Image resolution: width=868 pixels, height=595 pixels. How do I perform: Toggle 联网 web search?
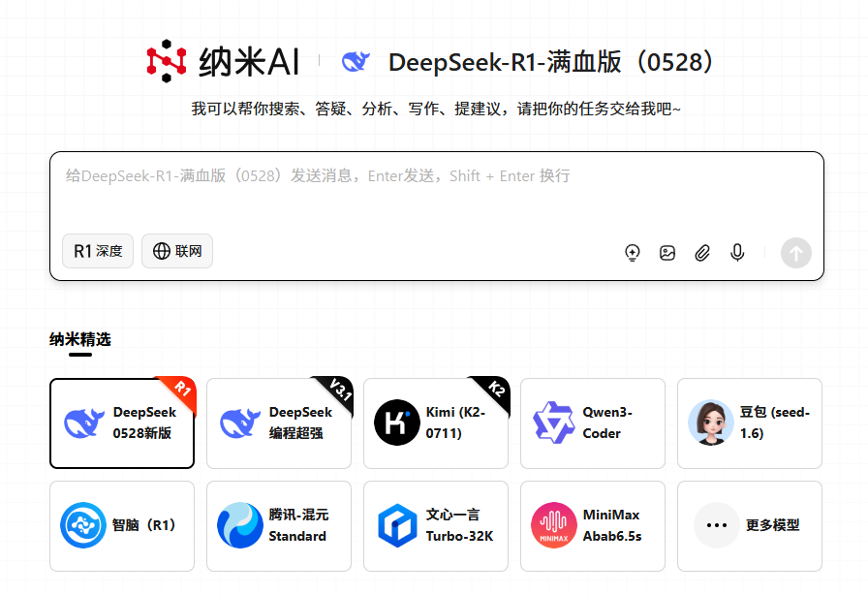tap(177, 251)
